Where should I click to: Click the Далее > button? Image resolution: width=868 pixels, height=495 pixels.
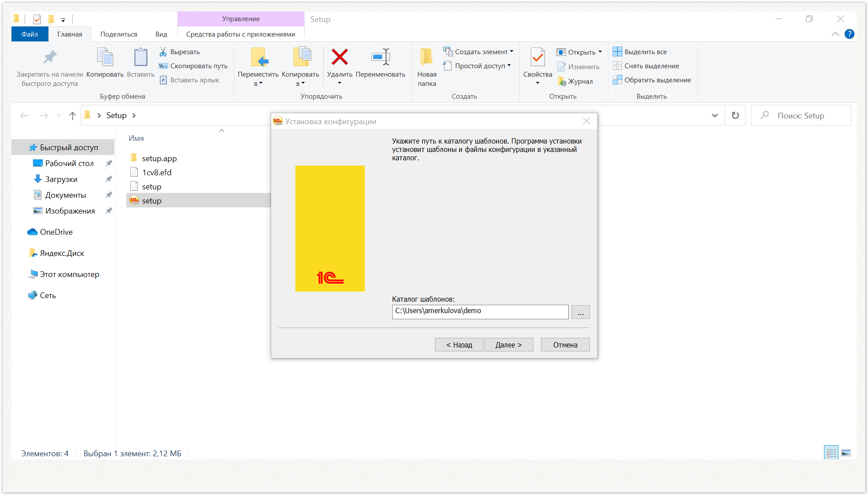509,345
